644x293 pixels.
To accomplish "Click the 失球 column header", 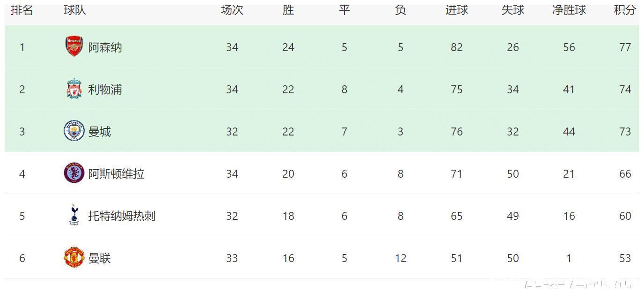I will (x=512, y=10).
